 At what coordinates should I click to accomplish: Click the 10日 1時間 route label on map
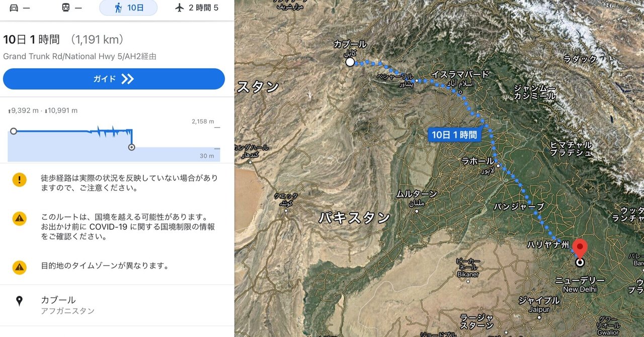click(453, 134)
